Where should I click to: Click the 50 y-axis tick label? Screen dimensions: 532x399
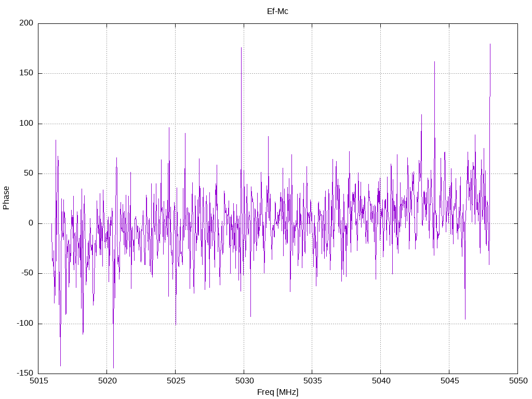pos(29,173)
